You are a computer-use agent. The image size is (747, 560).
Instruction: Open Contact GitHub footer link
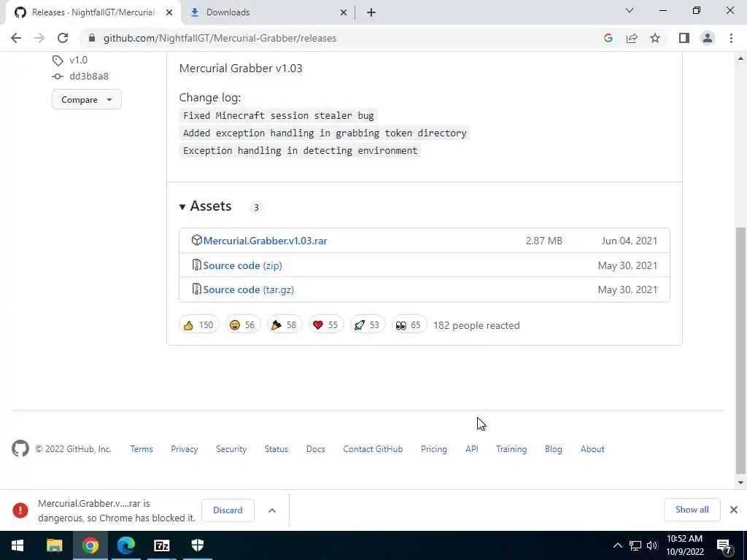coord(373,449)
